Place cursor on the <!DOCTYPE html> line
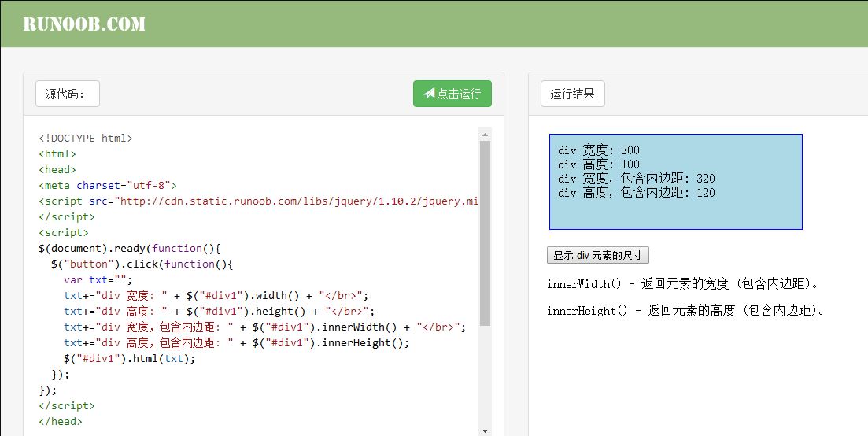The height and width of the screenshot is (436, 868). [x=86, y=139]
